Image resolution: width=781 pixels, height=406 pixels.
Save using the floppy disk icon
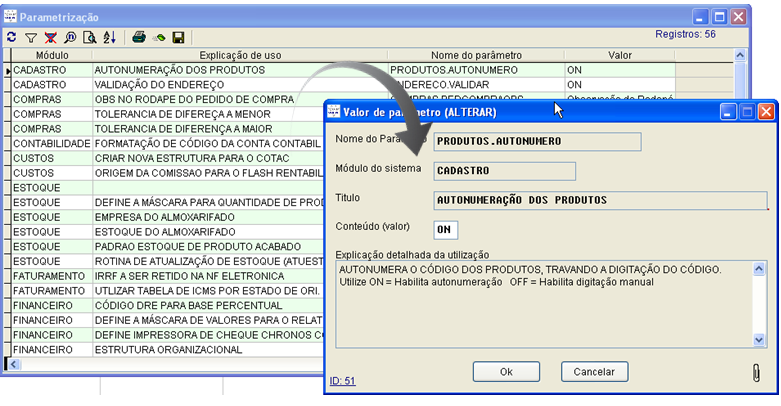click(x=178, y=37)
